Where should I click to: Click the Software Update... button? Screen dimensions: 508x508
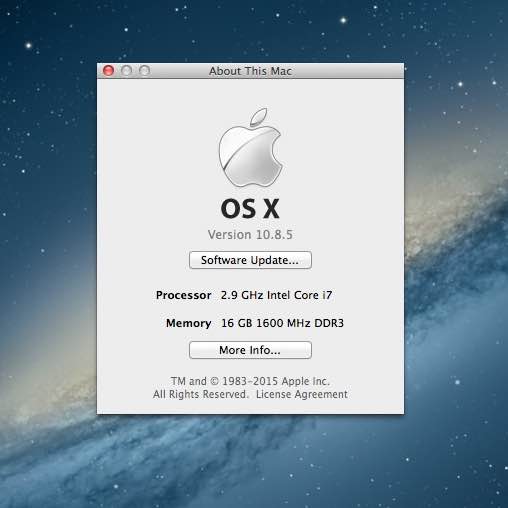click(x=250, y=260)
